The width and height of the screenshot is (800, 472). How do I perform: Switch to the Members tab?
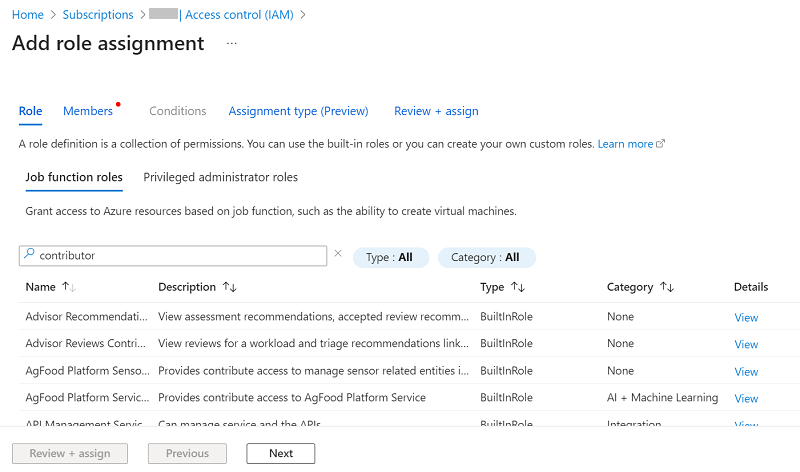pyautogui.click(x=88, y=111)
